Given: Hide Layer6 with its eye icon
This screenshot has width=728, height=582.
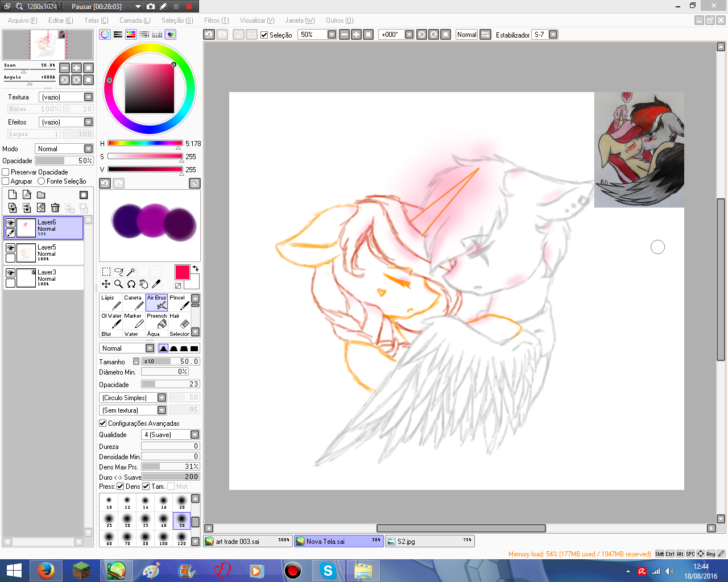Looking at the screenshot, I should pos(10,223).
